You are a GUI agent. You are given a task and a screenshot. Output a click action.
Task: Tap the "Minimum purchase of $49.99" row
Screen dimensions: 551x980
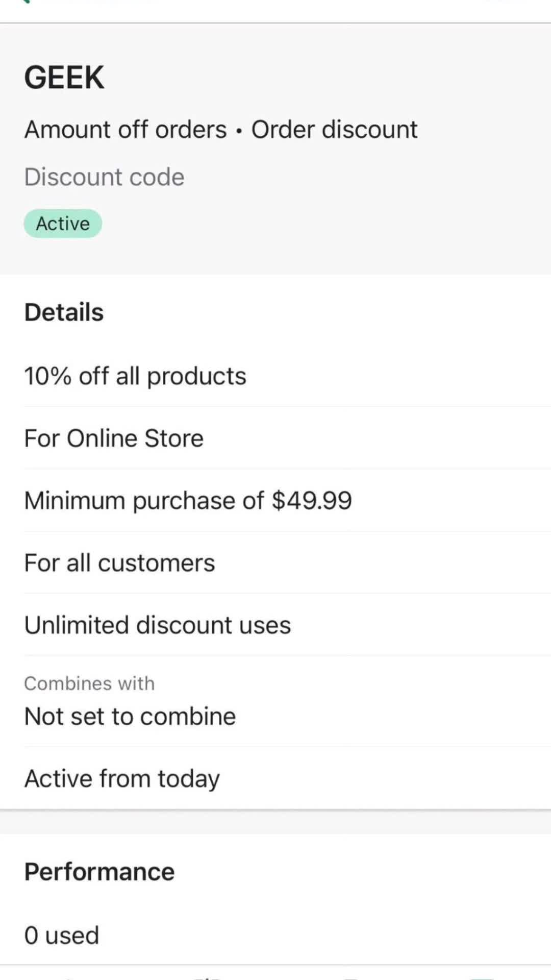pos(188,501)
